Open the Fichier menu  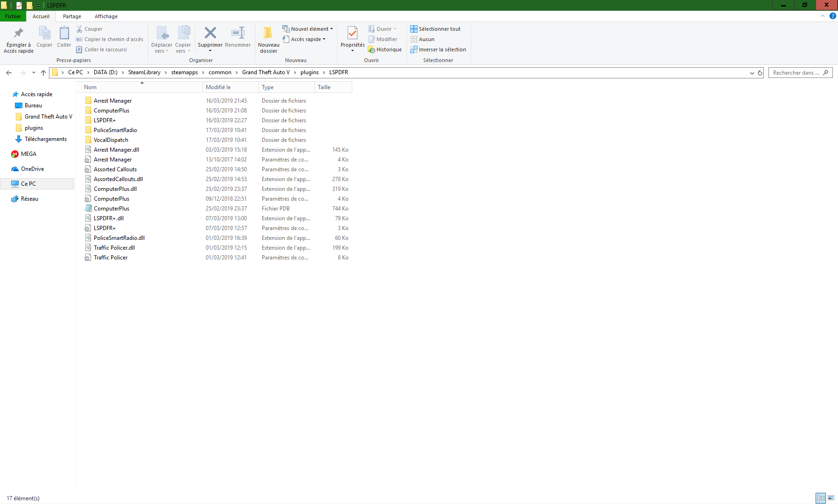tap(13, 16)
